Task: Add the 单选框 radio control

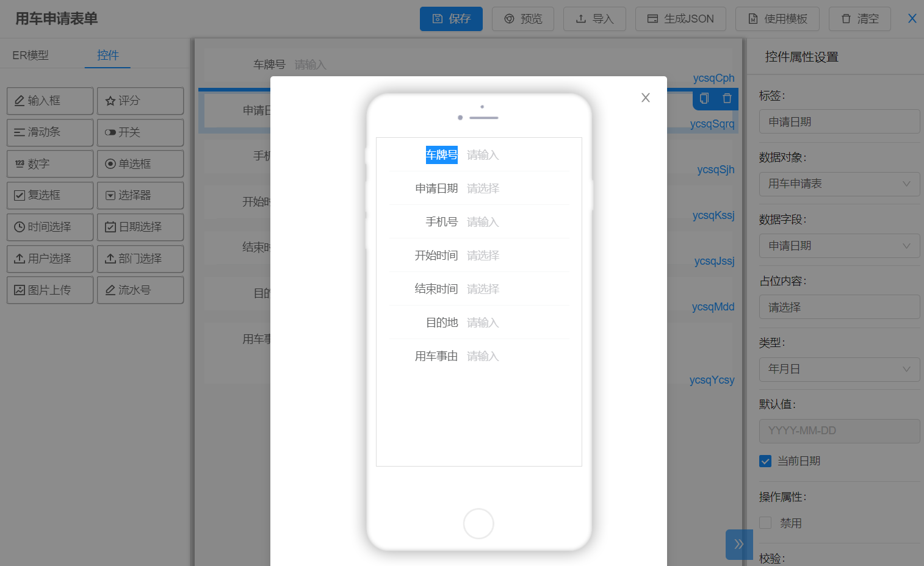Action: (x=140, y=163)
